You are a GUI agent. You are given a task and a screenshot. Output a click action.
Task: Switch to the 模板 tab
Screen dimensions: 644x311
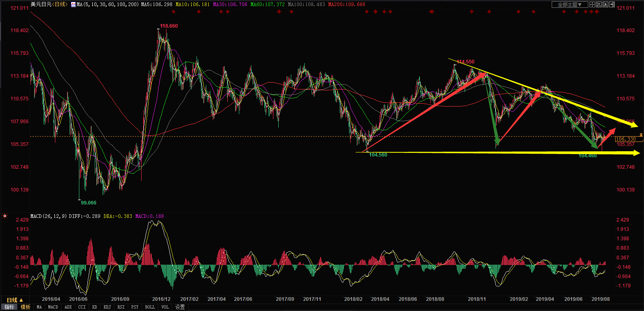(x=25, y=307)
